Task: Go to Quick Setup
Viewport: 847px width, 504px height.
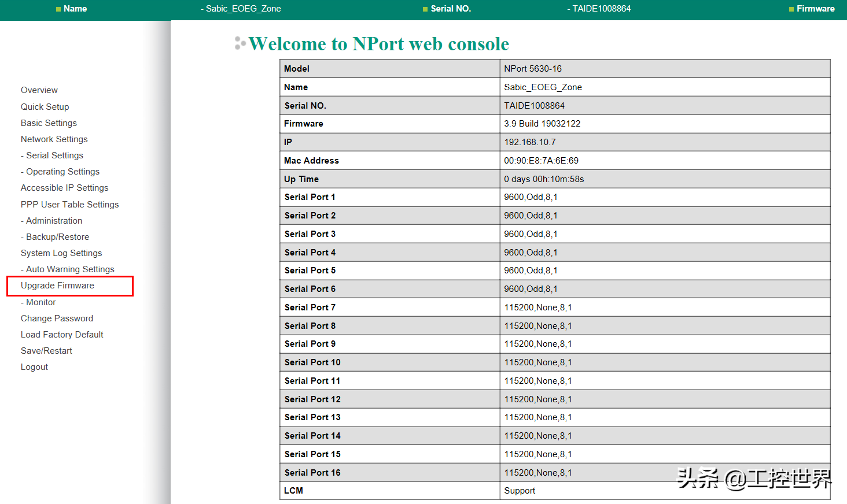Action: tap(45, 107)
